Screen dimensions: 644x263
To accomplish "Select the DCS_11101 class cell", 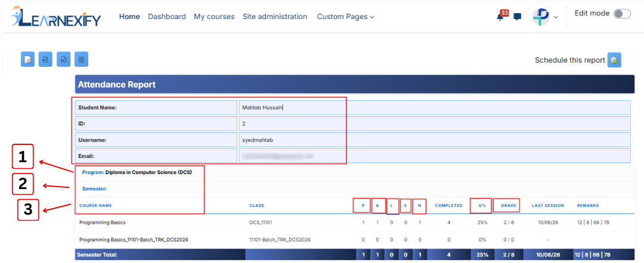I will [x=261, y=222].
